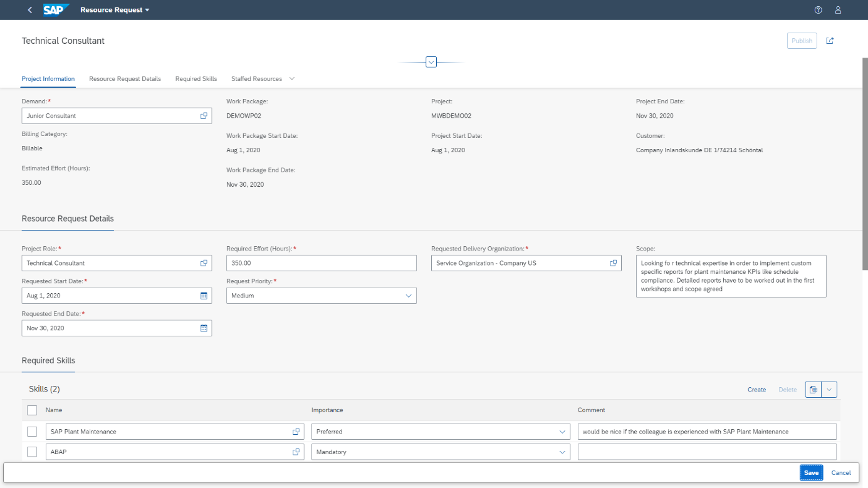Click the skills table export icon
Screen dimensions: 868x488
click(x=813, y=390)
